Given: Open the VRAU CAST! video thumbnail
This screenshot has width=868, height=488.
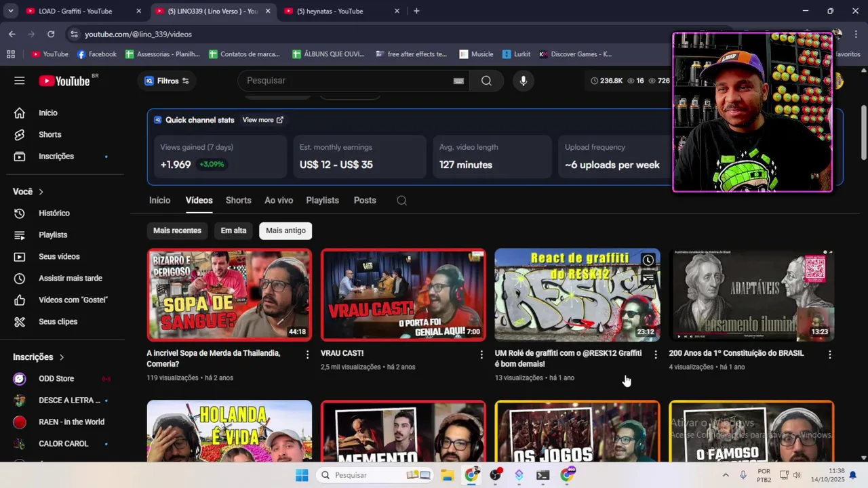Looking at the screenshot, I should (403, 295).
